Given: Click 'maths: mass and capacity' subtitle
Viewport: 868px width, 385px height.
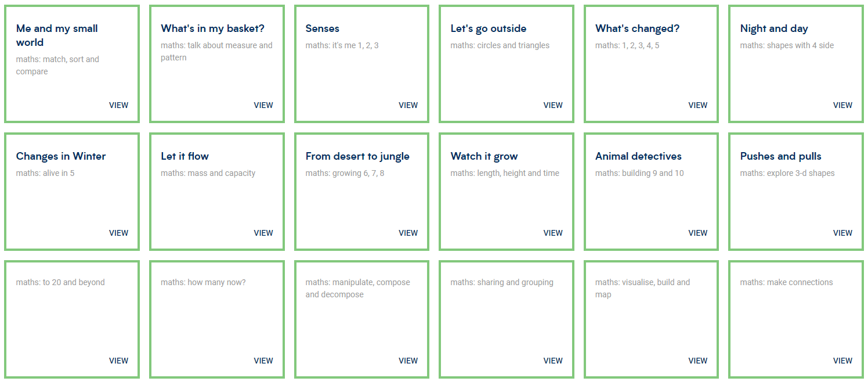Looking at the screenshot, I should pyautogui.click(x=208, y=173).
